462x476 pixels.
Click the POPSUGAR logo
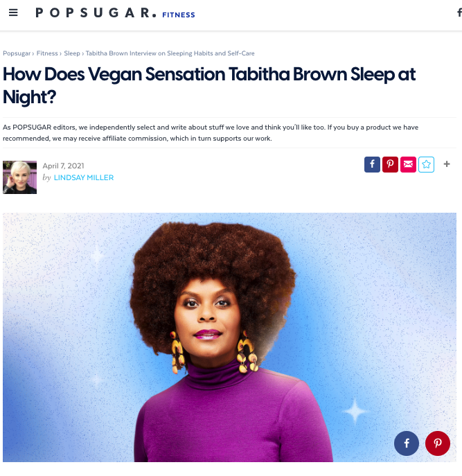(96, 13)
